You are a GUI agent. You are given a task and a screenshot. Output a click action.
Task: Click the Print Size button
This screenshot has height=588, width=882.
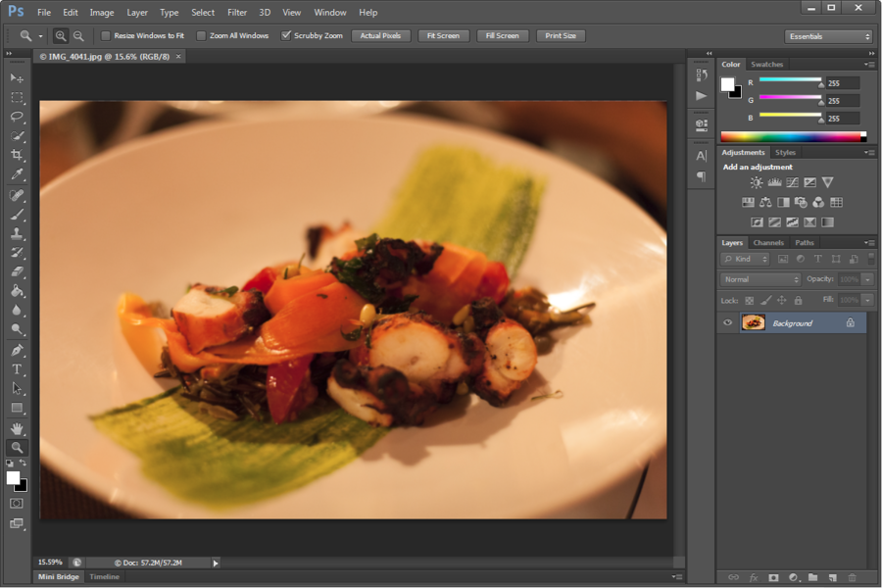click(x=561, y=36)
